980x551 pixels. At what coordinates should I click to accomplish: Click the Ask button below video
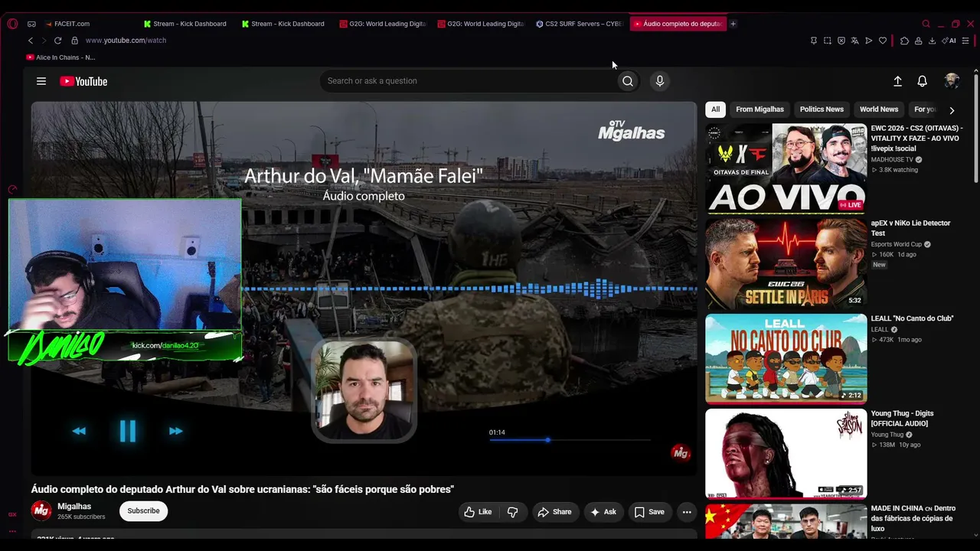tap(603, 512)
